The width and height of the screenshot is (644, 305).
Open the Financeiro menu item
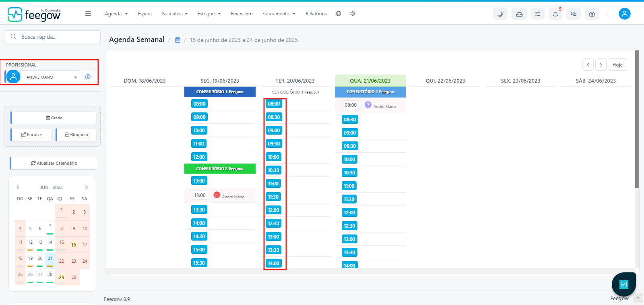click(x=242, y=14)
